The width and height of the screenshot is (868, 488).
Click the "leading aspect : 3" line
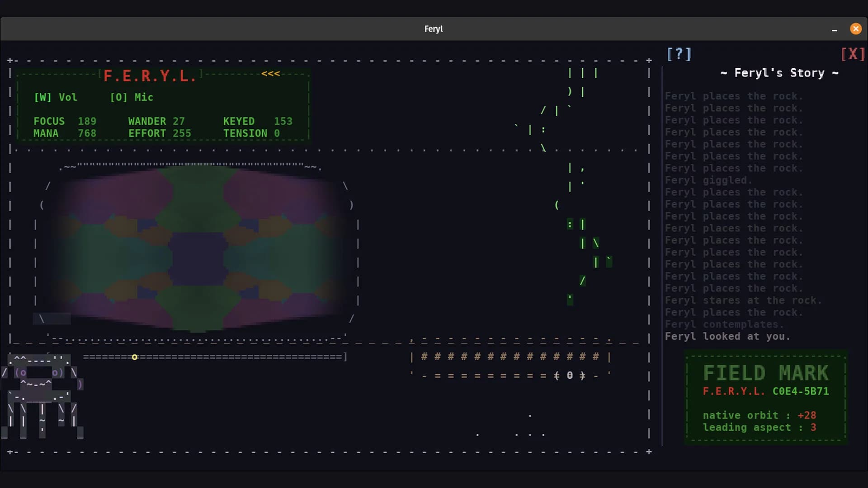(x=759, y=427)
